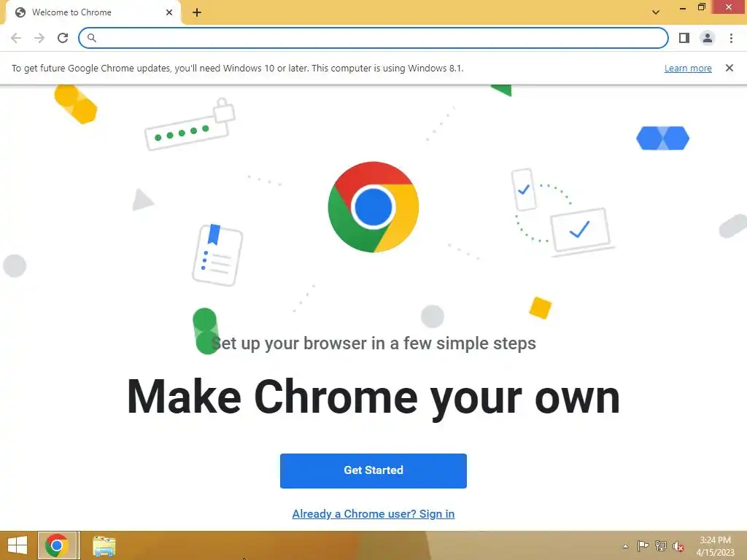This screenshot has width=747, height=560.
Task: Focus the Chrome address bar
Action: (373, 38)
